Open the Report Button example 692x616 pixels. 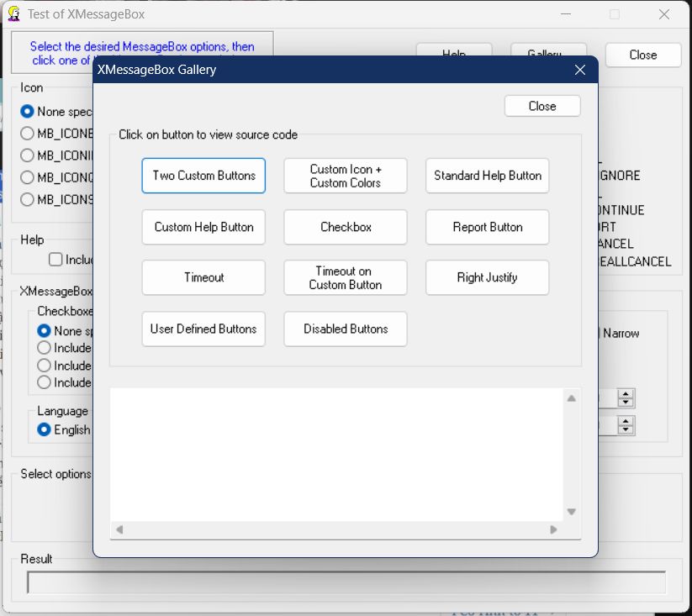487,227
